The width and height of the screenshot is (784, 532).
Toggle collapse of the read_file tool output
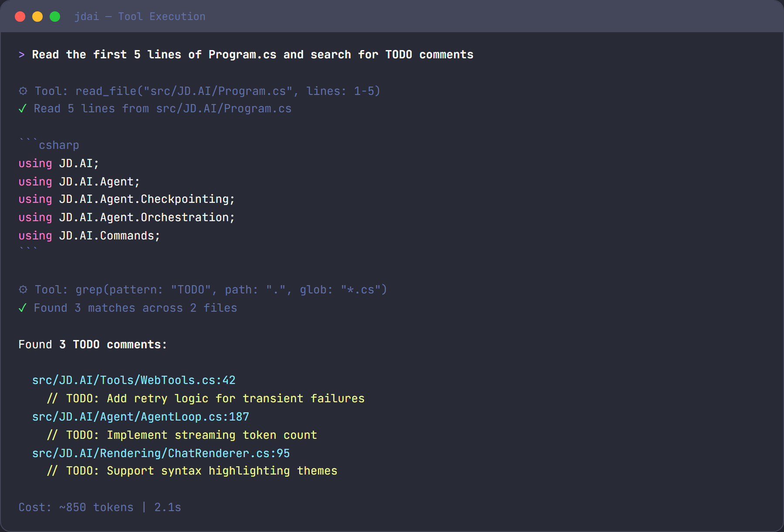click(x=162, y=108)
